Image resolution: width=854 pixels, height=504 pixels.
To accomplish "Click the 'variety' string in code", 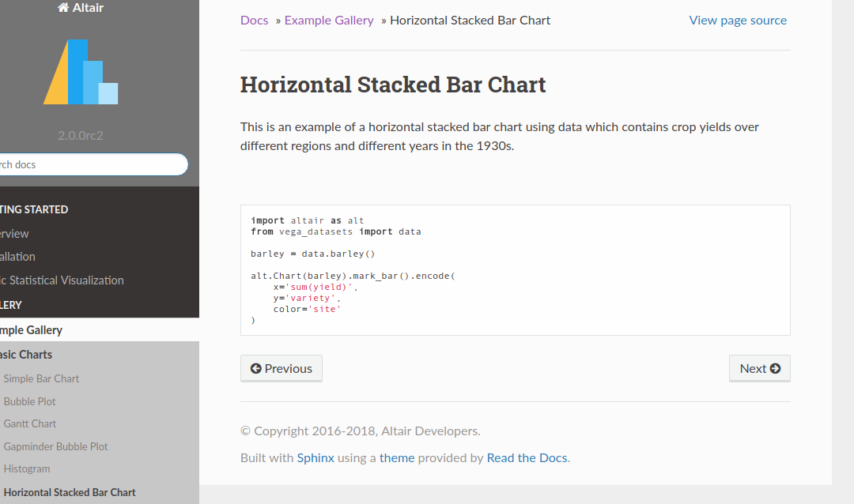I will [x=311, y=298].
